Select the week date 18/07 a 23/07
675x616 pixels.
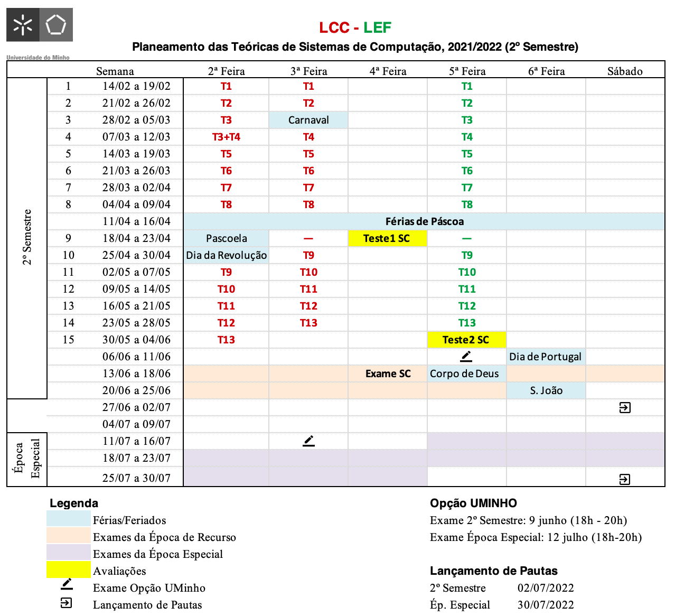[x=136, y=458]
